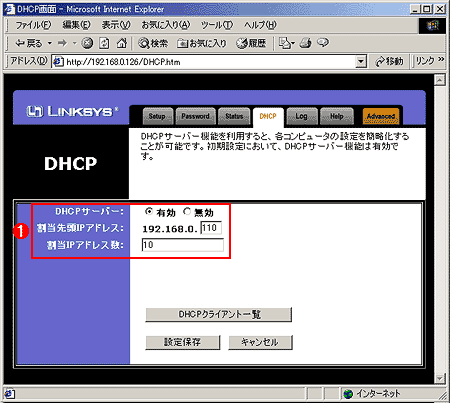Click the Back arrow 戻る button
The width and height of the screenshot is (450, 403).
click(x=29, y=43)
